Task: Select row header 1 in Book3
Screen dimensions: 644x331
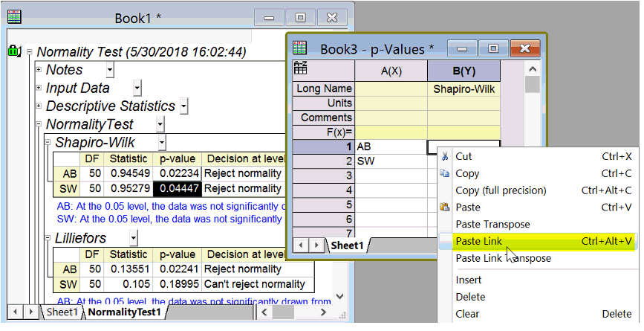Action: tap(323, 147)
